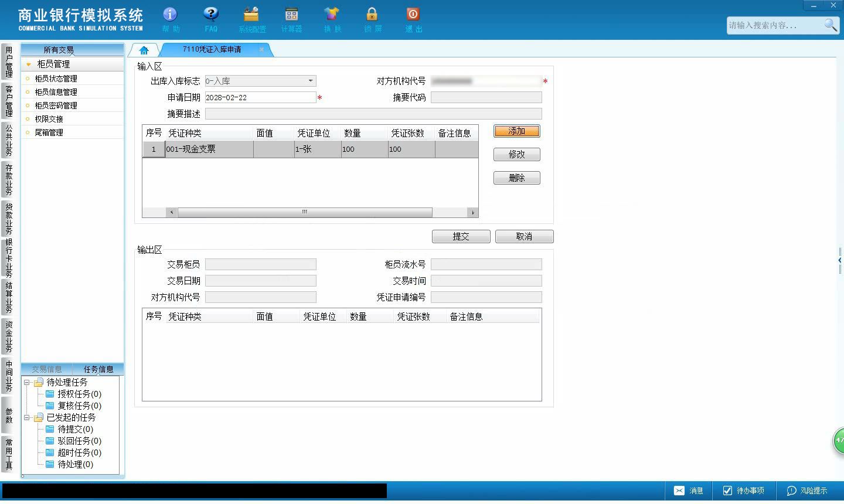Focus the 对方机构代号 input field

[486, 81]
